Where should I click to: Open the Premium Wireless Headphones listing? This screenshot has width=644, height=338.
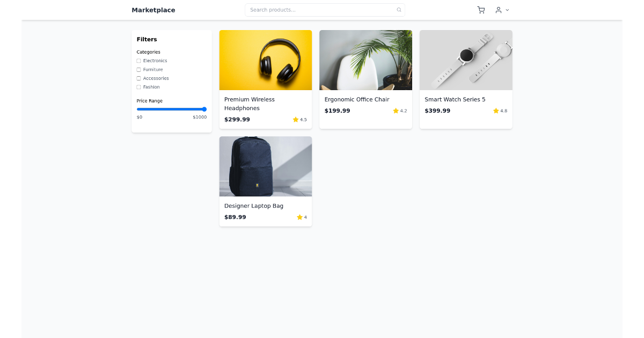click(249, 104)
